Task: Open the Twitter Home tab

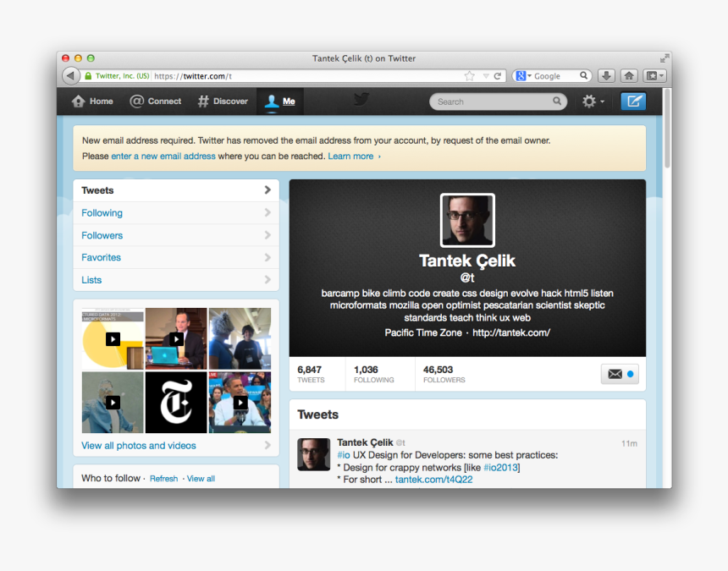Action: point(92,102)
